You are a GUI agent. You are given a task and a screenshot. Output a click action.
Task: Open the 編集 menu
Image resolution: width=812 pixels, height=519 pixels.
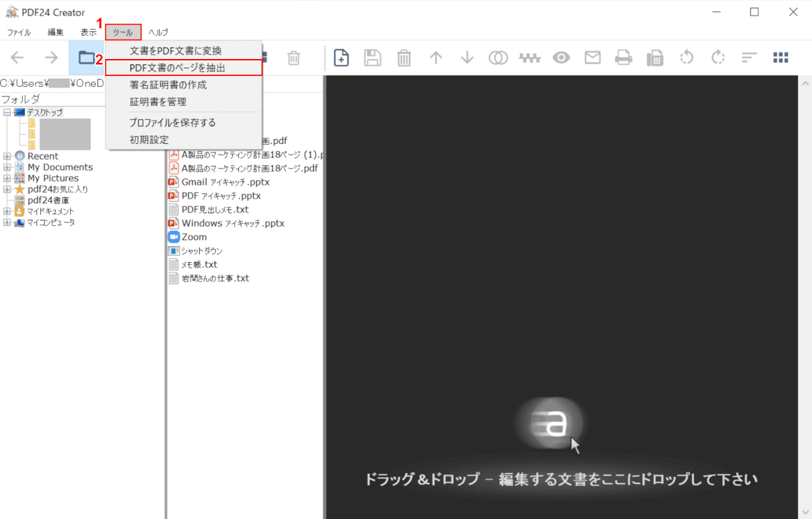click(x=56, y=32)
